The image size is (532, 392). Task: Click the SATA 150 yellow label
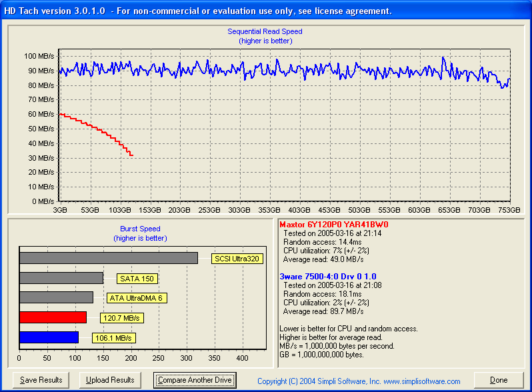click(137, 279)
